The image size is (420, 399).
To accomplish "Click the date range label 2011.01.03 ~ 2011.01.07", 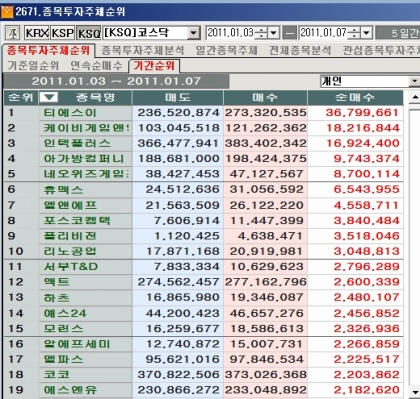I will (x=116, y=81).
